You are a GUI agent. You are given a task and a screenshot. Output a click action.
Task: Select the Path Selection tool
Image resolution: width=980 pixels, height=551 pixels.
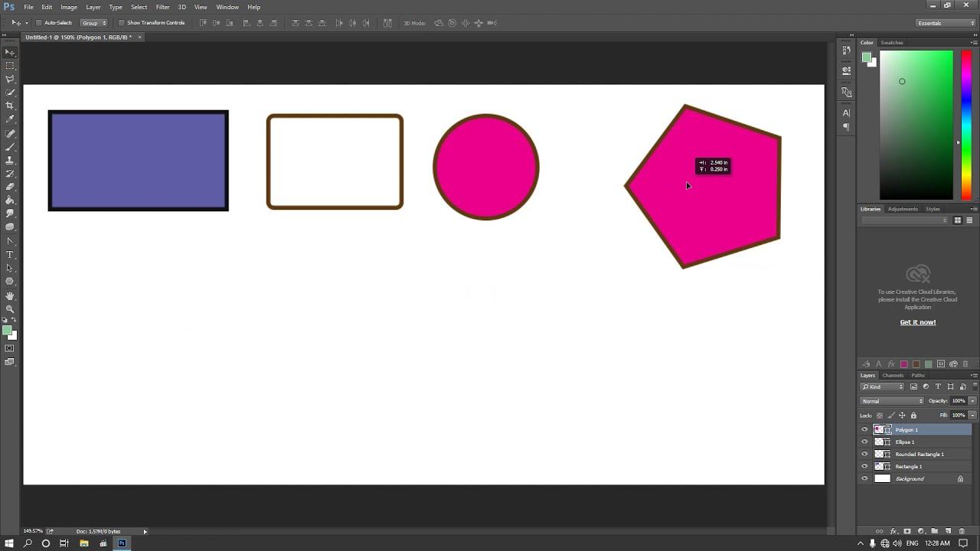pyautogui.click(x=10, y=268)
